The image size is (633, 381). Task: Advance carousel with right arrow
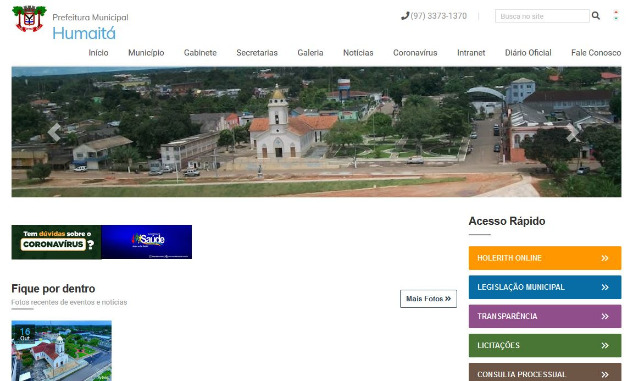tap(572, 132)
